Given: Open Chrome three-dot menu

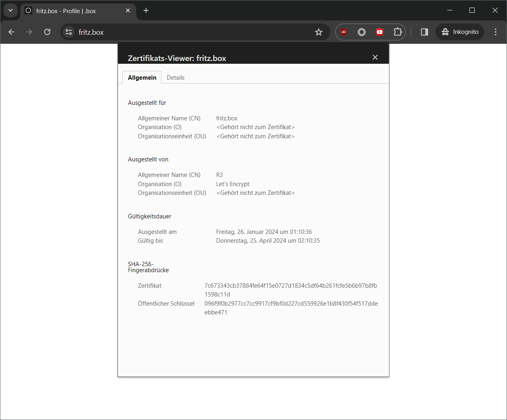Looking at the screenshot, I should [495, 32].
